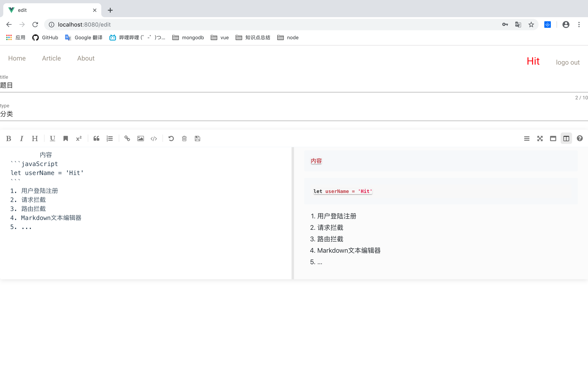Open the saved passwords key icon
Viewport: 588px width, 368px height.
coord(505,25)
